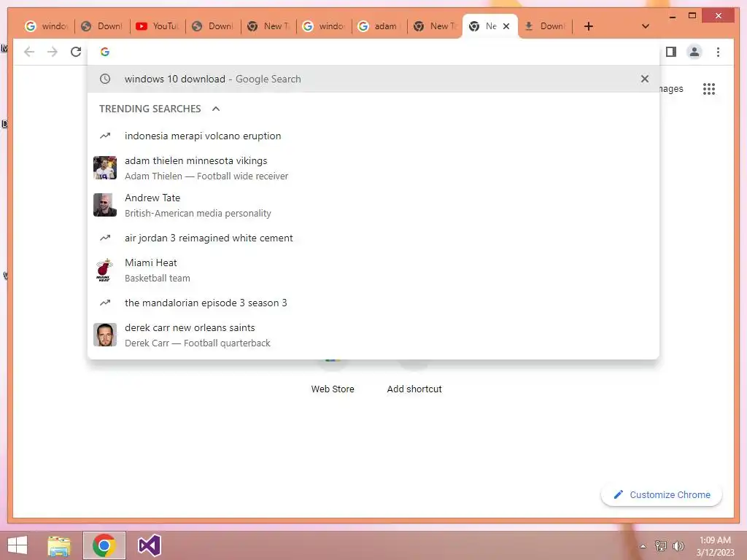Click the trending arrow icon beside indonesia merapi

pos(105,136)
